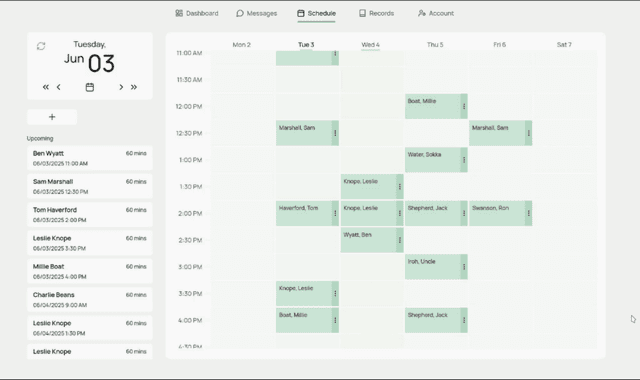Image resolution: width=640 pixels, height=380 pixels.
Task: Open the Messages tab
Action: click(x=257, y=13)
